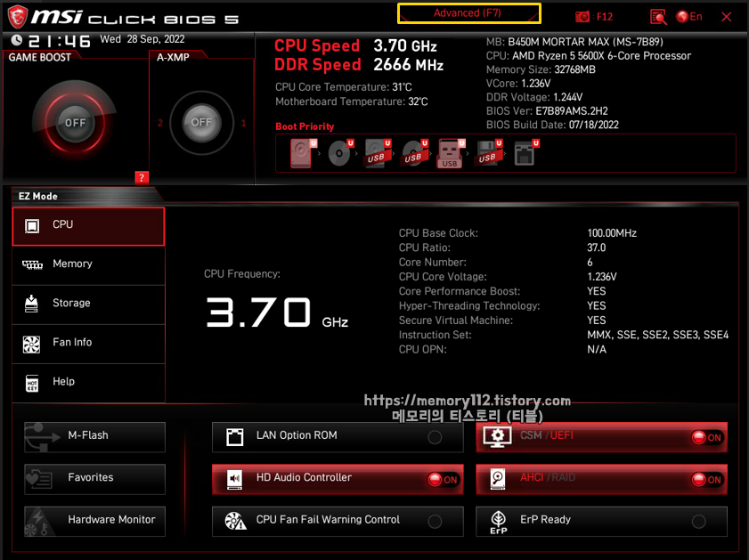The width and height of the screenshot is (749, 560).
Task: Click the 21:46 system time
Action: 60,41
